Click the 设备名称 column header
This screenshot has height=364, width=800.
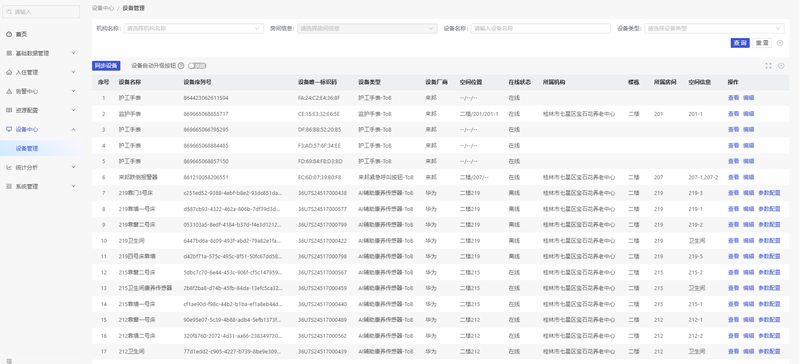130,82
